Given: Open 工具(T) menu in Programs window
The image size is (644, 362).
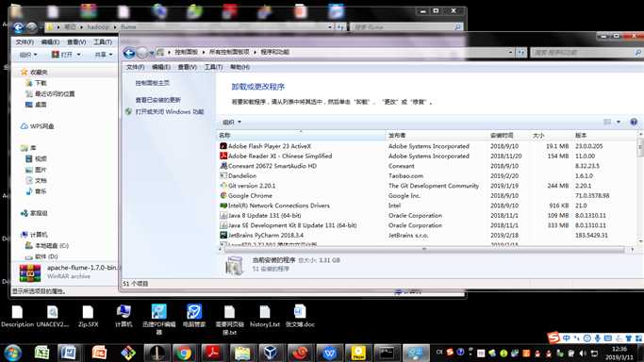Looking at the screenshot, I should pos(214,67).
